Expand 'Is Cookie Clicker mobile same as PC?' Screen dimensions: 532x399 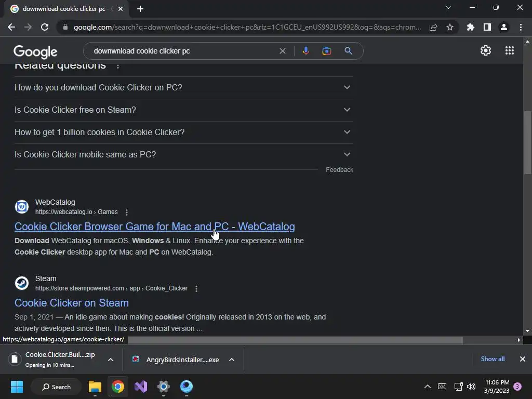[x=184, y=155]
